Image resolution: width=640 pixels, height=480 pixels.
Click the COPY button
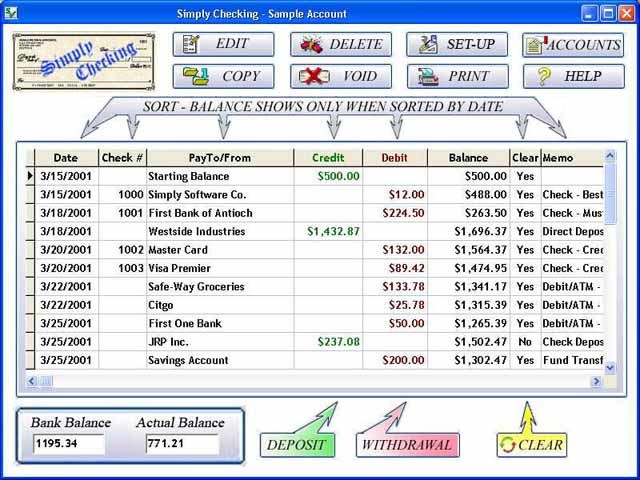223,76
